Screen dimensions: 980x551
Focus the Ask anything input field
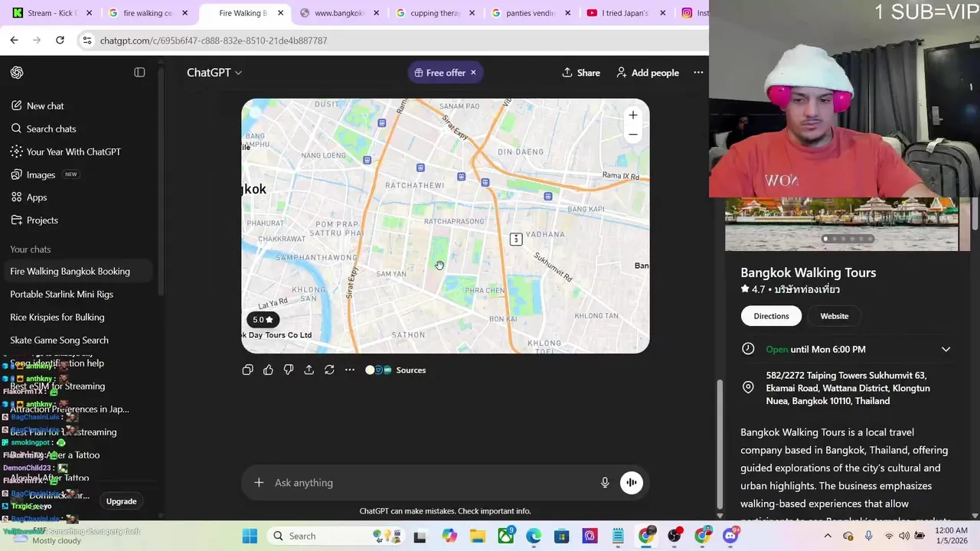pos(433,483)
